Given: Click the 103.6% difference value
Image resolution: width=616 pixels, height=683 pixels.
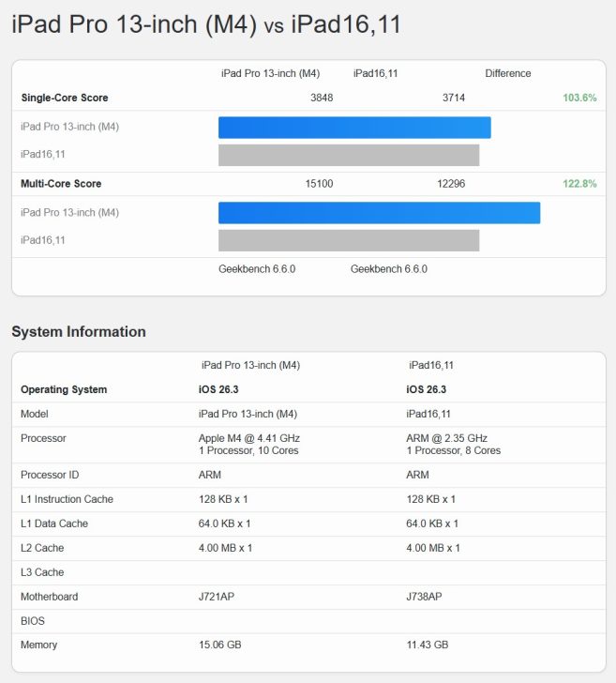Looking at the screenshot, I should (579, 98).
